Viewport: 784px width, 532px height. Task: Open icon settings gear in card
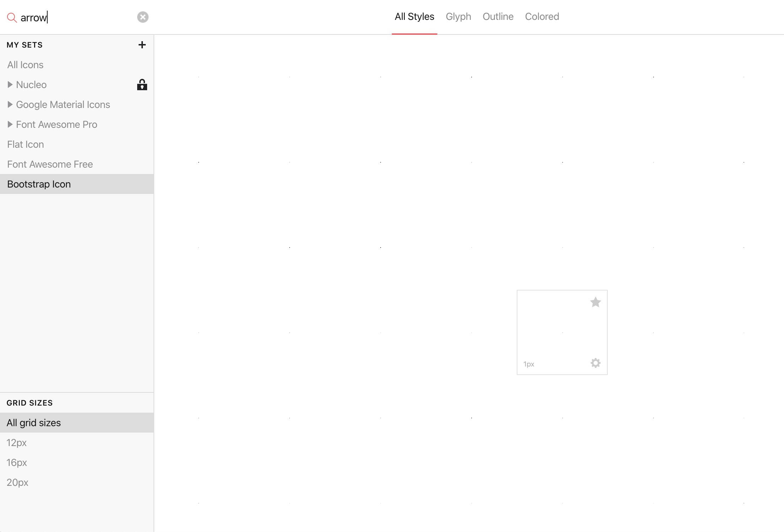(595, 363)
